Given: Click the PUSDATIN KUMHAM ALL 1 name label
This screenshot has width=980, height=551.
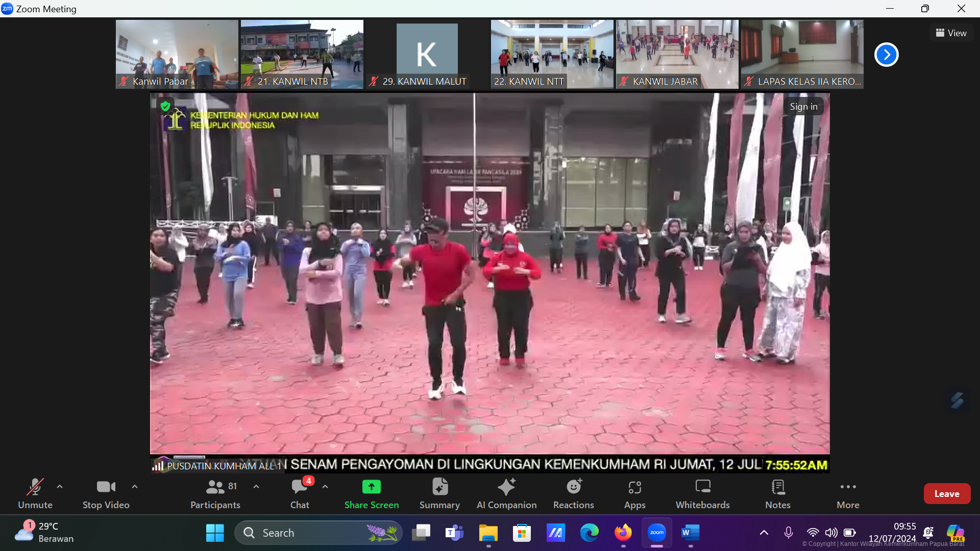Looking at the screenshot, I should coord(224,466).
